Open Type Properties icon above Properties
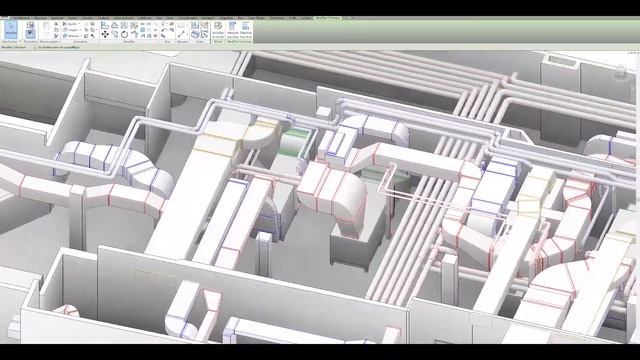Image resolution: width=640 pixels, height=360 pixels. [30, 24]
